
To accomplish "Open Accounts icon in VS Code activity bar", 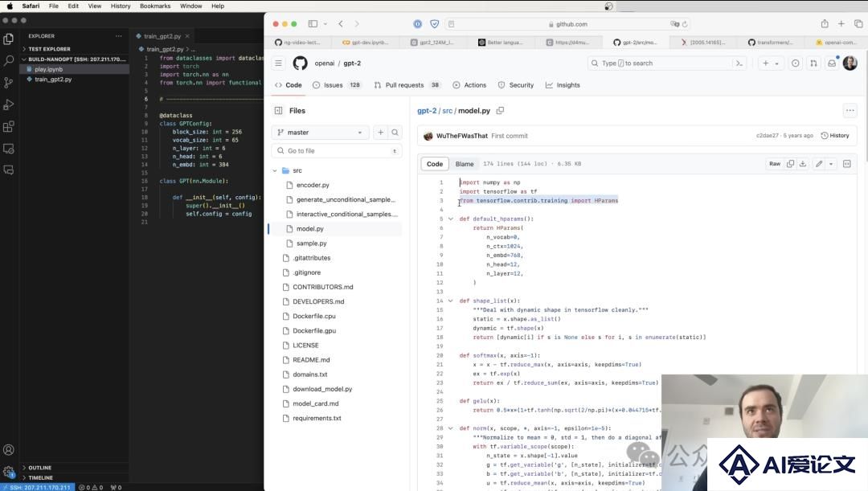I will [x=8, y=450].
